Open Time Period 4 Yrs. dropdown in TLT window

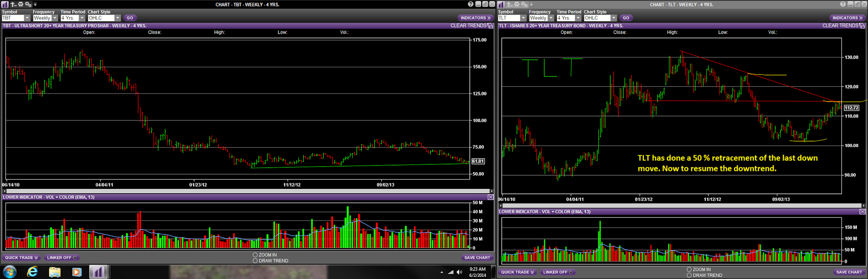(x=578, y=18)
